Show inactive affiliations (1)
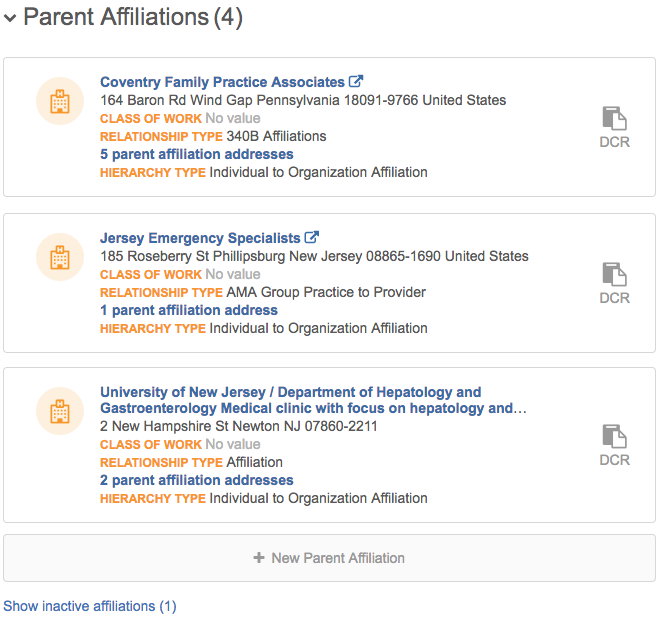The image size is (660, 621). (90, 606)
